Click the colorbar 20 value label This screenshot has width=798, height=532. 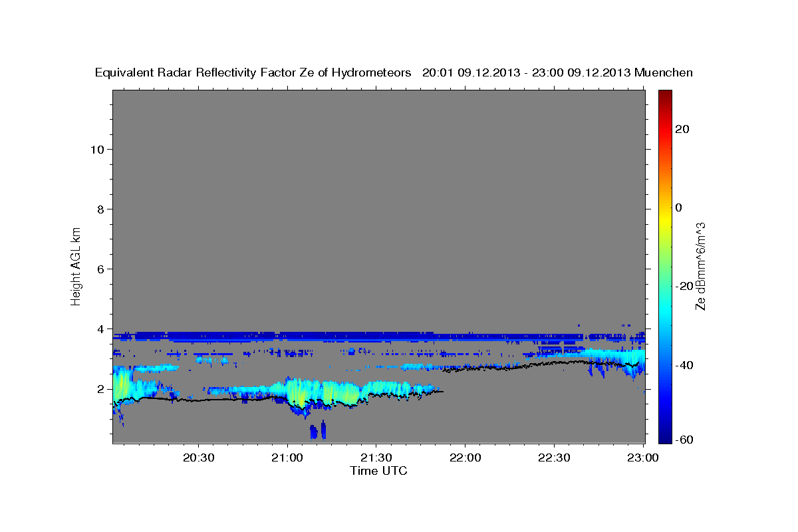point(682,129)
